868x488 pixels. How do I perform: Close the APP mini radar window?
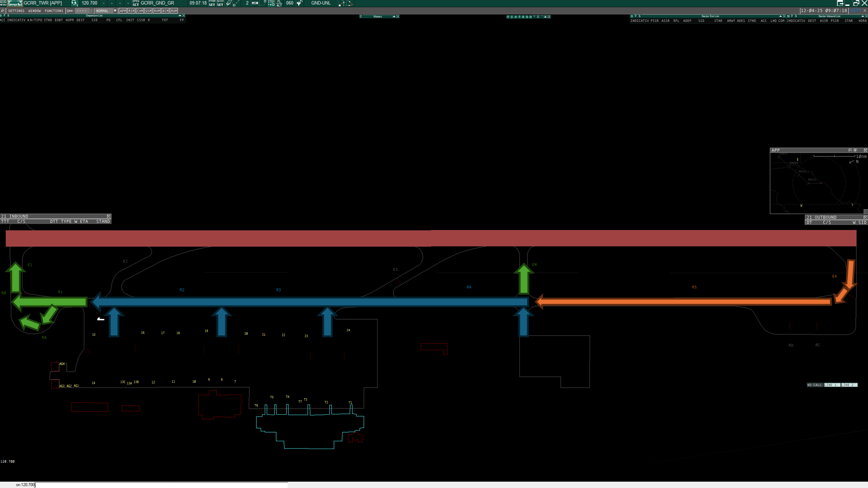click(x=865, y=150)
